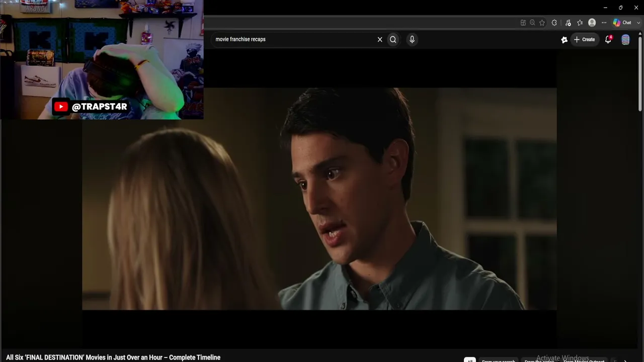Open the browser Favorites list icon
644x362 pixels.
(580, 23)
